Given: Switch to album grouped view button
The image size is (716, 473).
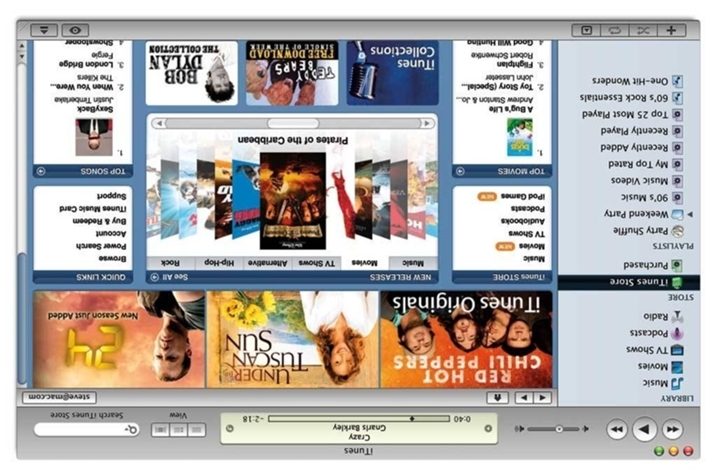Looking at the screenshot, I should (x=179, y=430).
